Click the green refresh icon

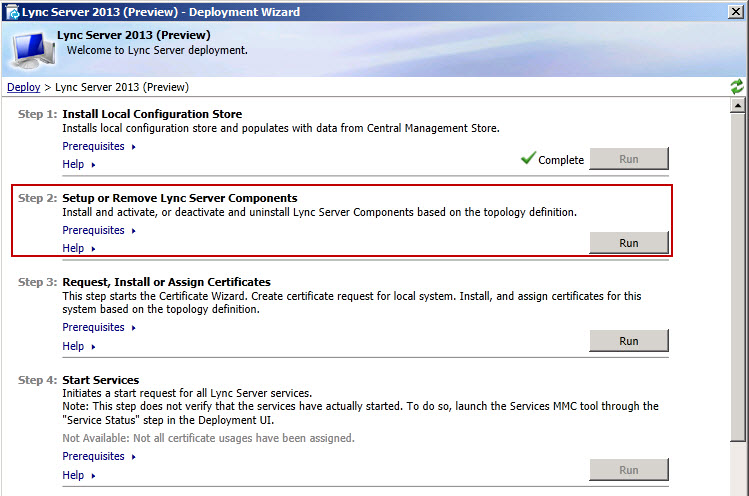coord(737,87)
